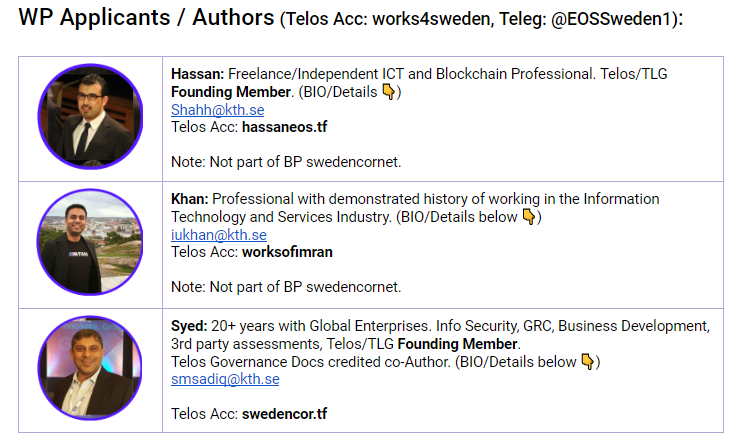Click the bold 'Hassan:' name label
Screen dimensions: 740x439
click(x=197, y=74)
